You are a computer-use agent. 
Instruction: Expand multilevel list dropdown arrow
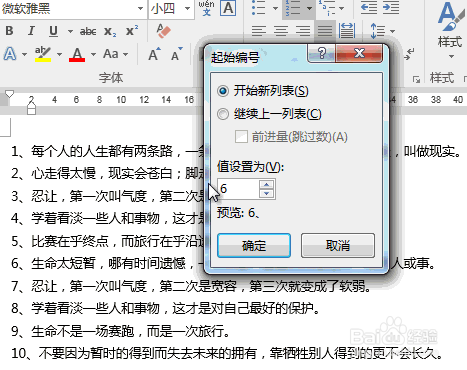(x=342, y=8)
